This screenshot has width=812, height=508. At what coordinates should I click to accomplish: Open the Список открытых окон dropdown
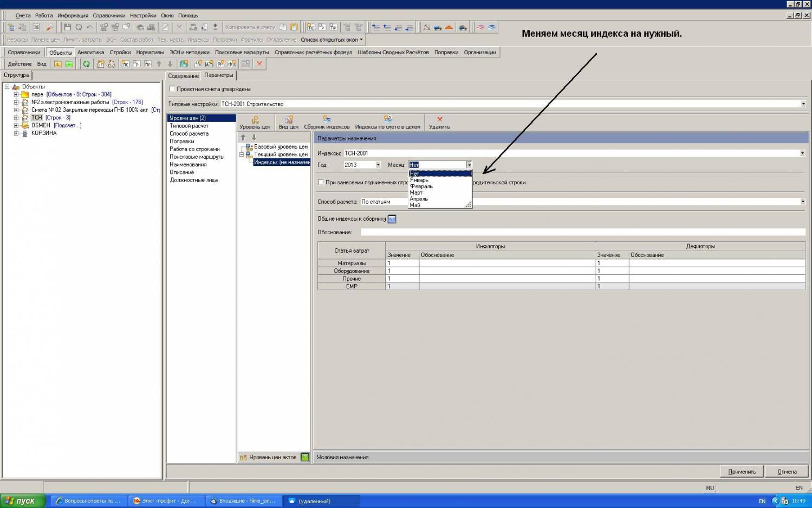coord(332,40)
